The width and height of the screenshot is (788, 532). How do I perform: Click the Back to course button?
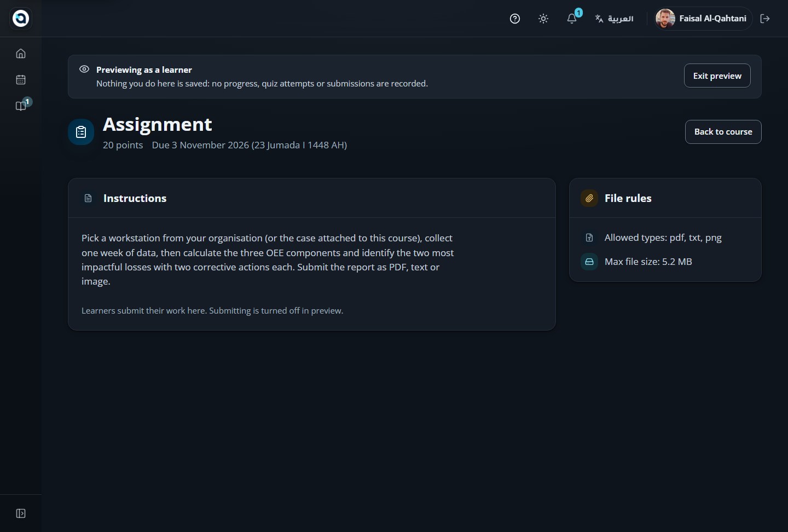(x=723, y=132)
